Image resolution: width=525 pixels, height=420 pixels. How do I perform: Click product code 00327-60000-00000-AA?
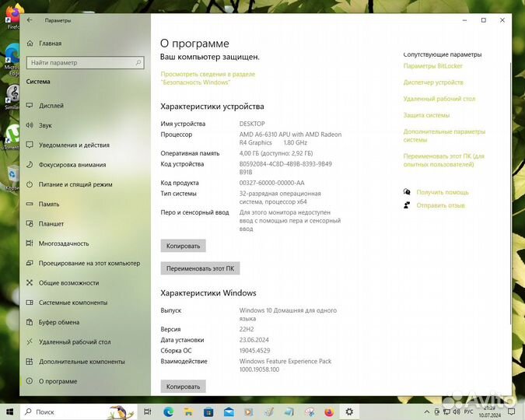(271, 183)
